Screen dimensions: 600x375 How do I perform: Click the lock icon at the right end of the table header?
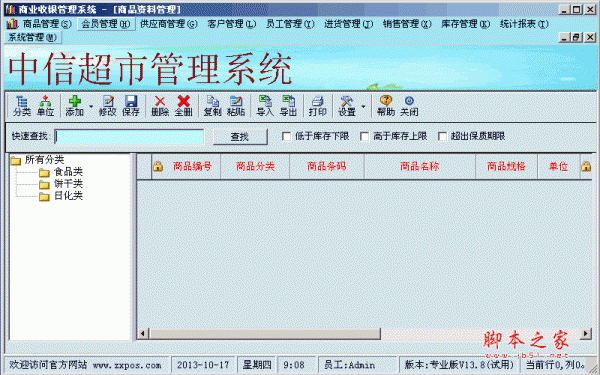[586, 166]
